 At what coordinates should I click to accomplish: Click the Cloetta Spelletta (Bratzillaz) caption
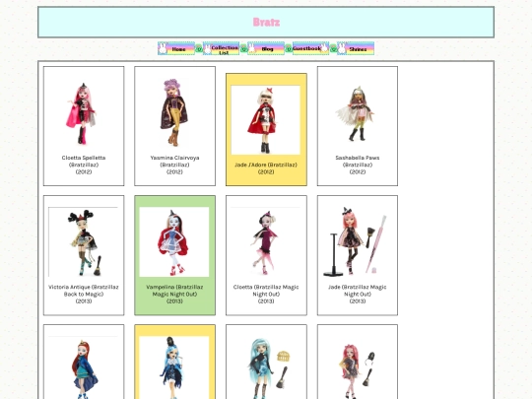point(84,165)
